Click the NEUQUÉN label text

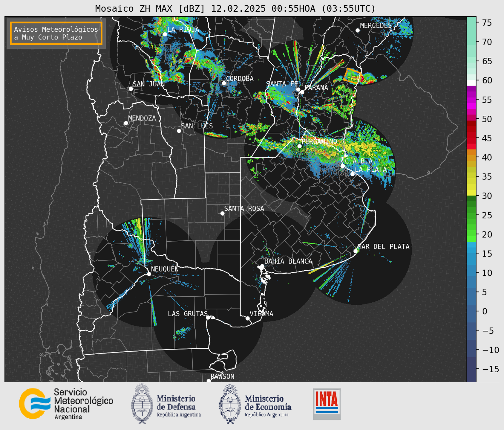[165, 269]
